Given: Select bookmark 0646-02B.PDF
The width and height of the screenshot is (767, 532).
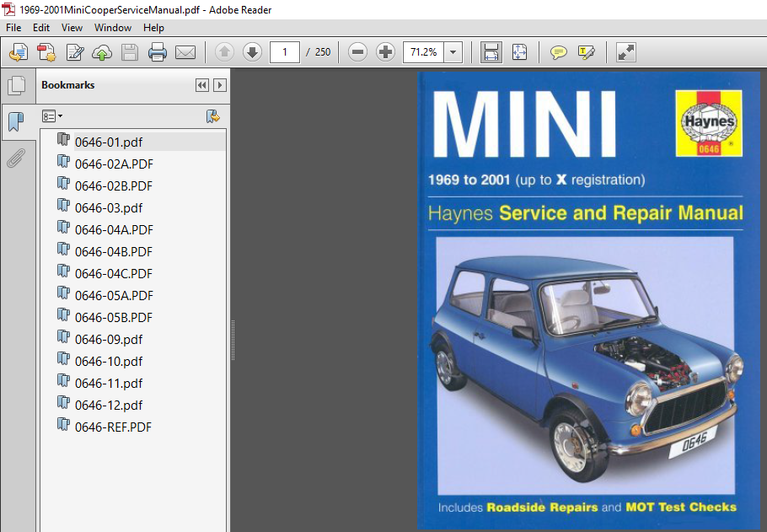Looking at the screenshot, I should coord(114,186).
